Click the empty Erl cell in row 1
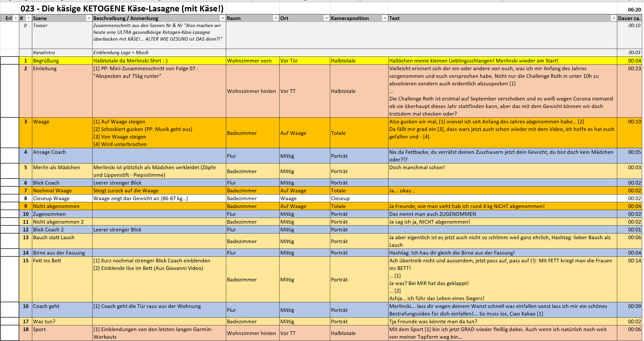The width and height of the screenshot is (644, 341). (x=10, y=61)
